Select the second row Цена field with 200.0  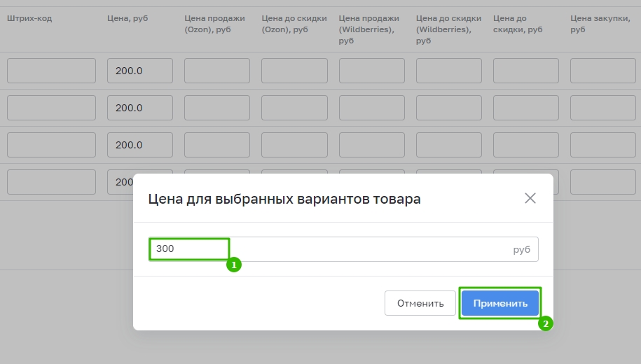(140, 108)
